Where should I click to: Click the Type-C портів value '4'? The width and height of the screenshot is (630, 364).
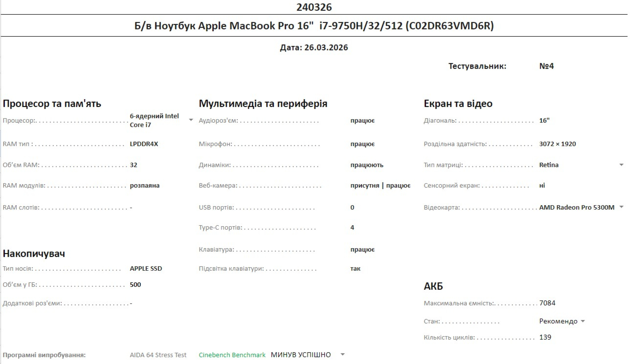coord(352,228)
